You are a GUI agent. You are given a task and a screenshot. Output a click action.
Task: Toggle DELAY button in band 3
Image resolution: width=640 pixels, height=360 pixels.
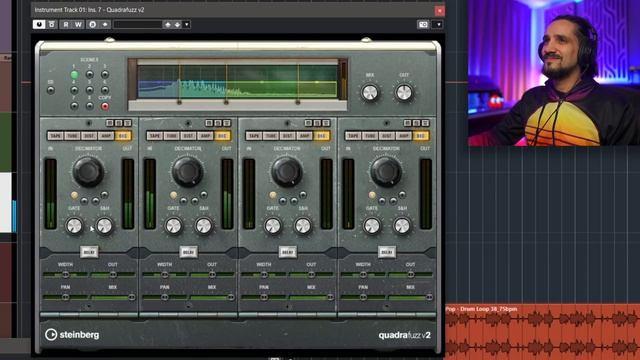[x=287, y=252]
